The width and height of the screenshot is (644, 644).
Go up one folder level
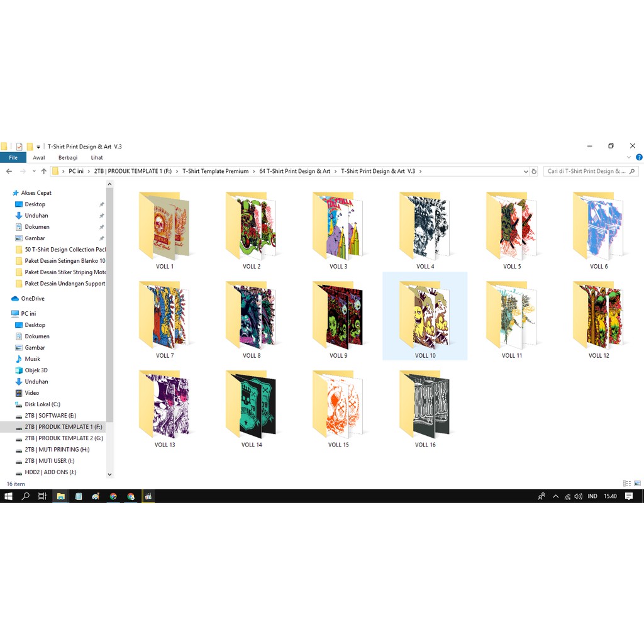coord(44,171)
